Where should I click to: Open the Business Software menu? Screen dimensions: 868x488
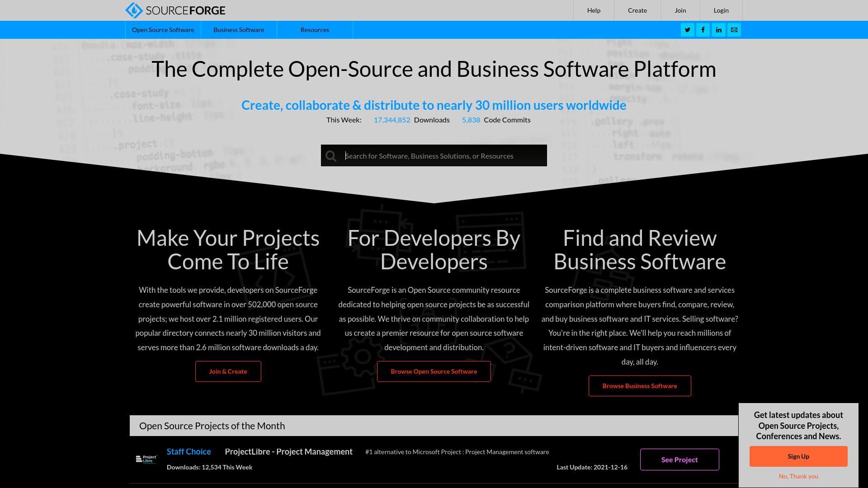(x=239, y=30)
